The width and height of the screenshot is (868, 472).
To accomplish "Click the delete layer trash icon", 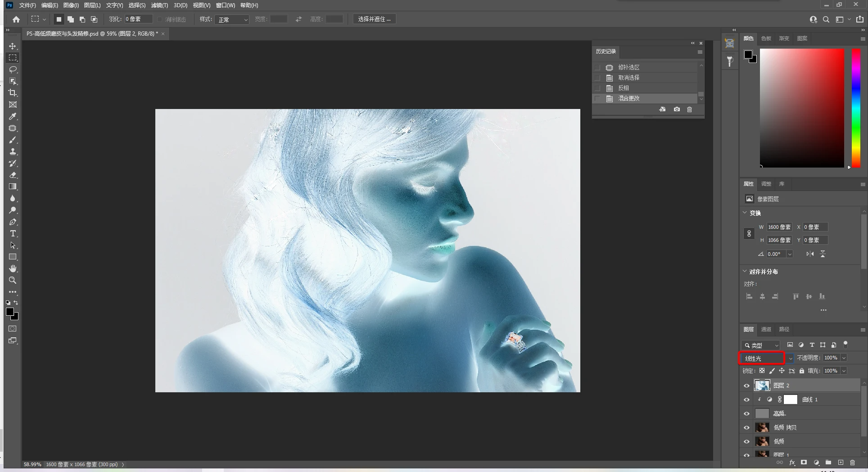I will 852,463.
